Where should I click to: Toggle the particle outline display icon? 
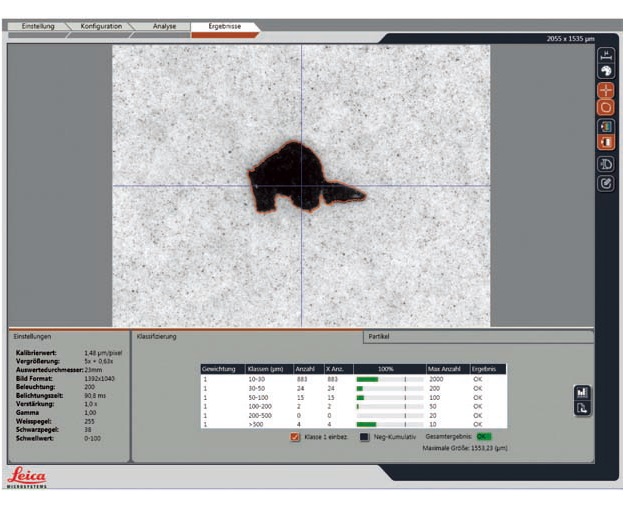[x=606, y=107]
